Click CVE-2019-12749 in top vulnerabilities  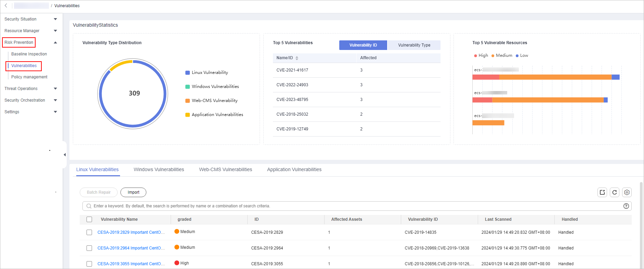[292, 129]
